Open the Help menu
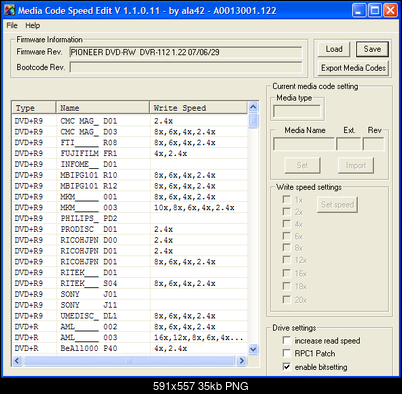Screen dimensions: 402x394 click(33, 25)
